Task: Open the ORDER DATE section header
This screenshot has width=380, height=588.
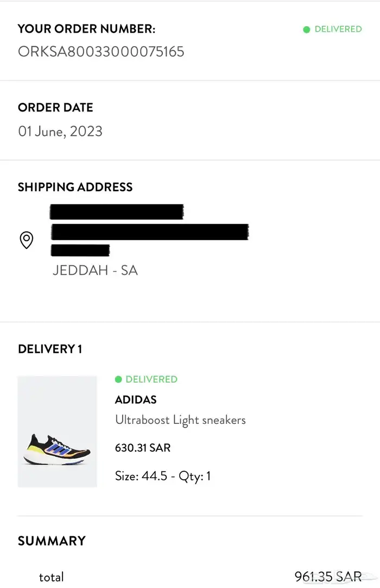Action: pos(55,108)
